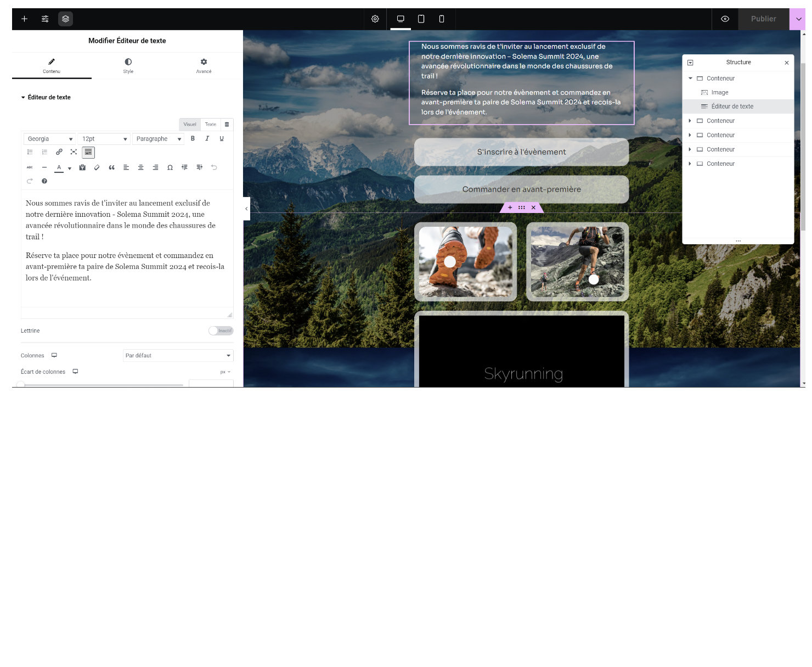Select Image in Structure panel
812x667 pixels.
click(738, 93)
